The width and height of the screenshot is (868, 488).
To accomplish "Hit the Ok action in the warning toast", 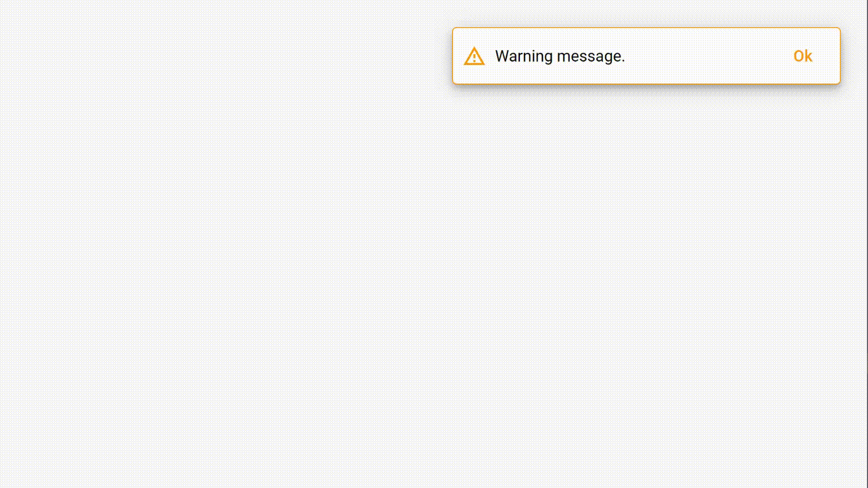I will click(x=802, y=56).
